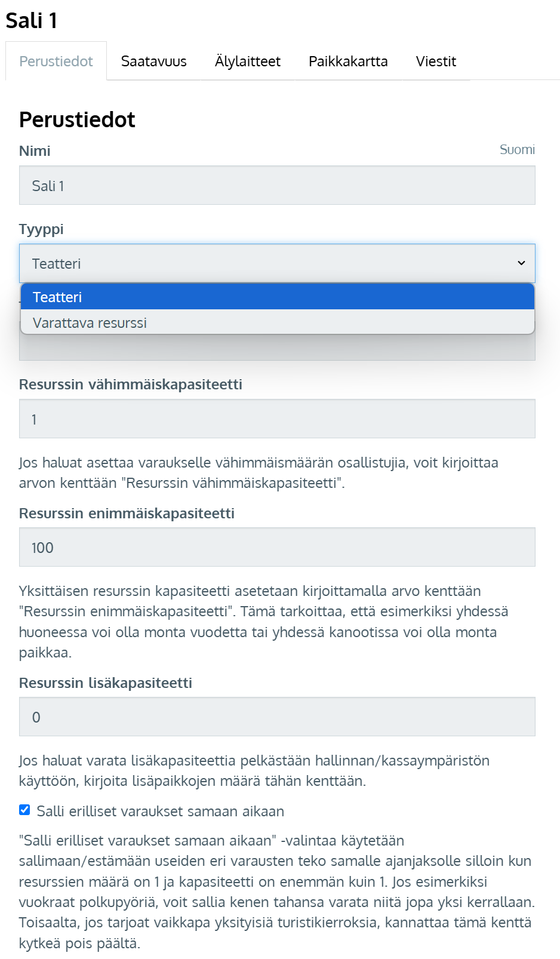Toggle Salli erilliset varaukset samaan aikaan checkbox

[24, 810]
